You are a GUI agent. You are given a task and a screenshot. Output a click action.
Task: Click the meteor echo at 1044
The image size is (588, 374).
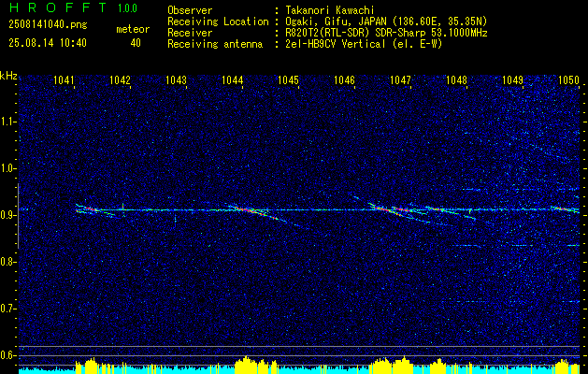pos(255,212)
